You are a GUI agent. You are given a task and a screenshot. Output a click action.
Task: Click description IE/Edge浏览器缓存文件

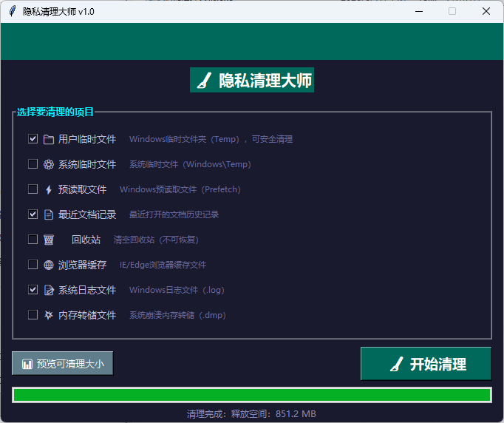click(x=163, y=265)
